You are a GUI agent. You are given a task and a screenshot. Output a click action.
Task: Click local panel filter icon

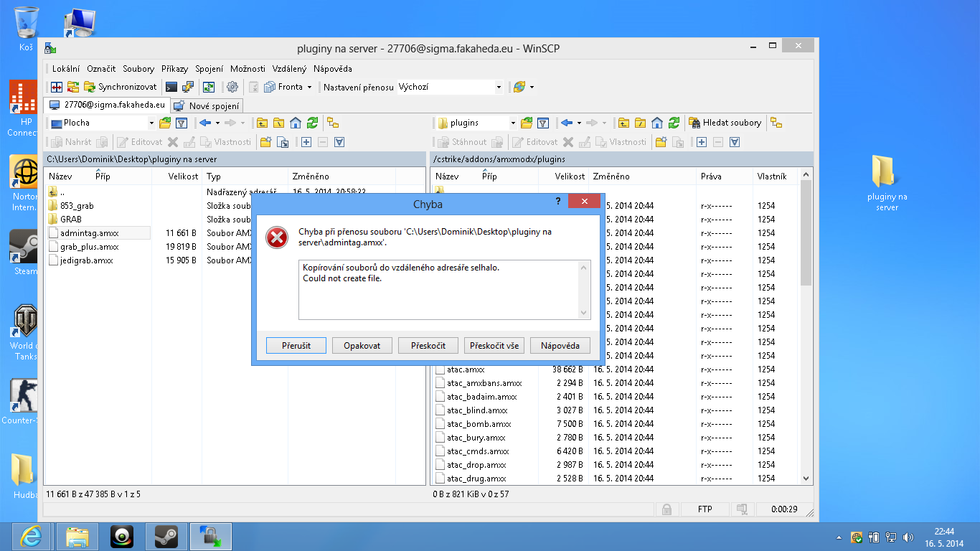[182, 123]
